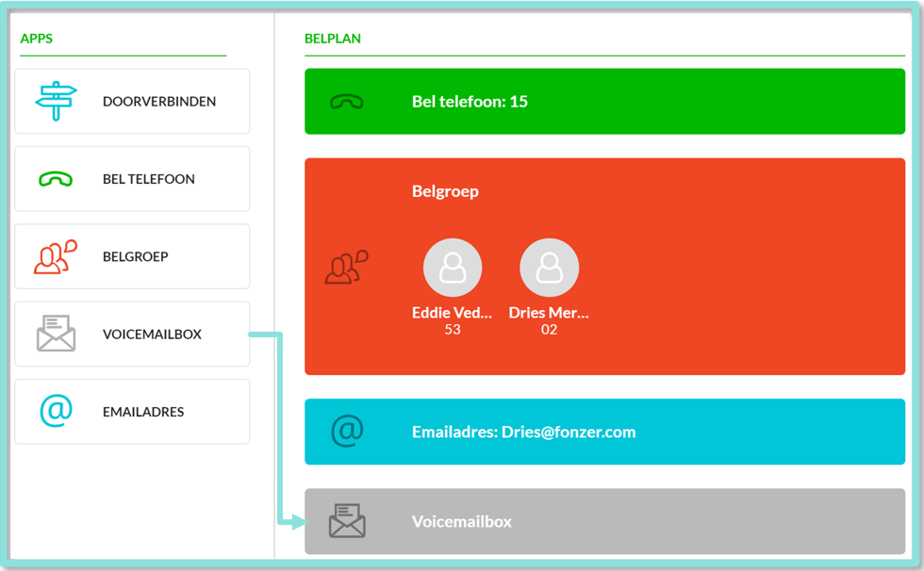Image resolution: width=924 pixels, height=571 pixels.
Task: Click the @ icon in the Emailadres belplan bar
Action: click(x=347, y=431)
